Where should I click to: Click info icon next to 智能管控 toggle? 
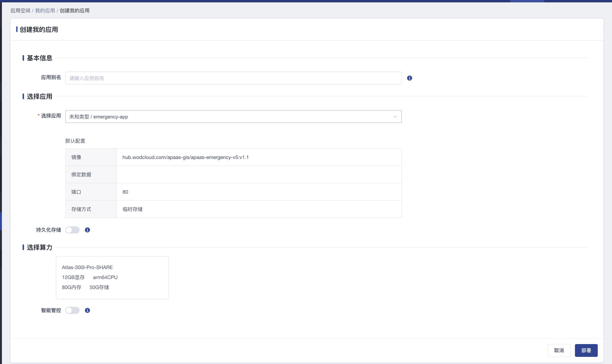coord(87,310)
